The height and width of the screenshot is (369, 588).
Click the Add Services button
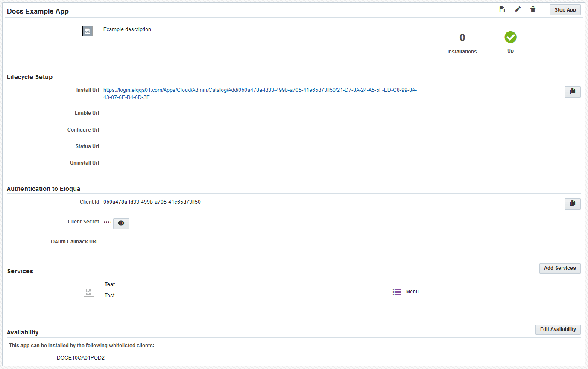pyautogui.click(x=560, y=268)
